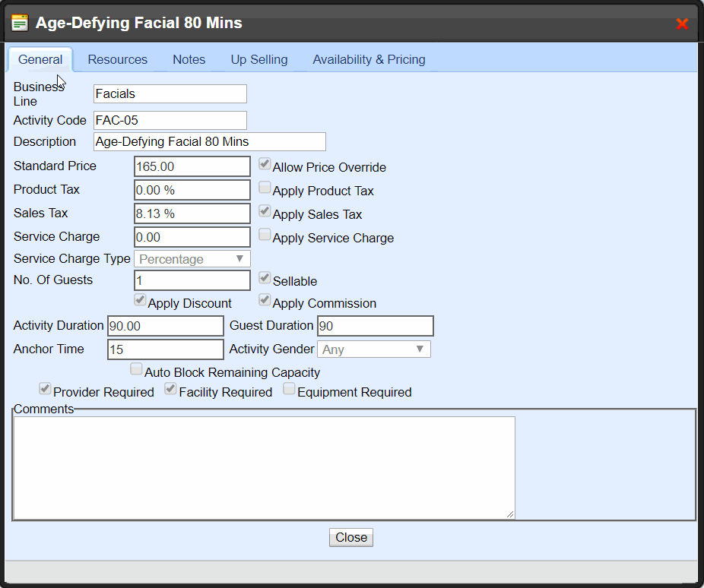Screen dimensions: 704x588
Task: Close dialog with red X icon
Action: pos(682,24)
